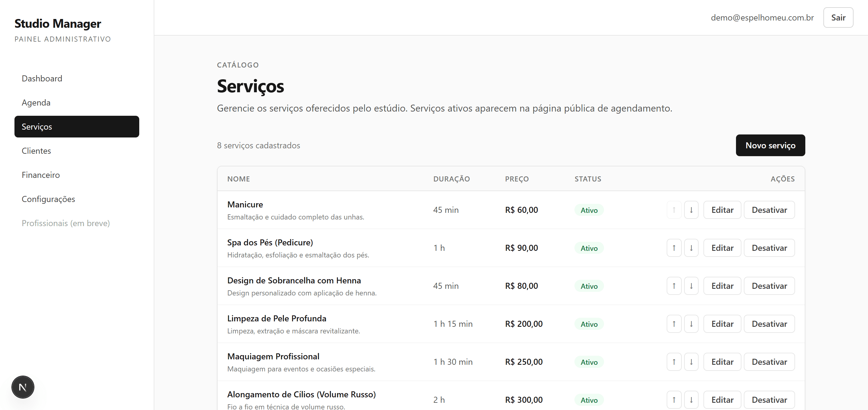Click price R$ 200,00
868x410 pixels.
(524, 324)
